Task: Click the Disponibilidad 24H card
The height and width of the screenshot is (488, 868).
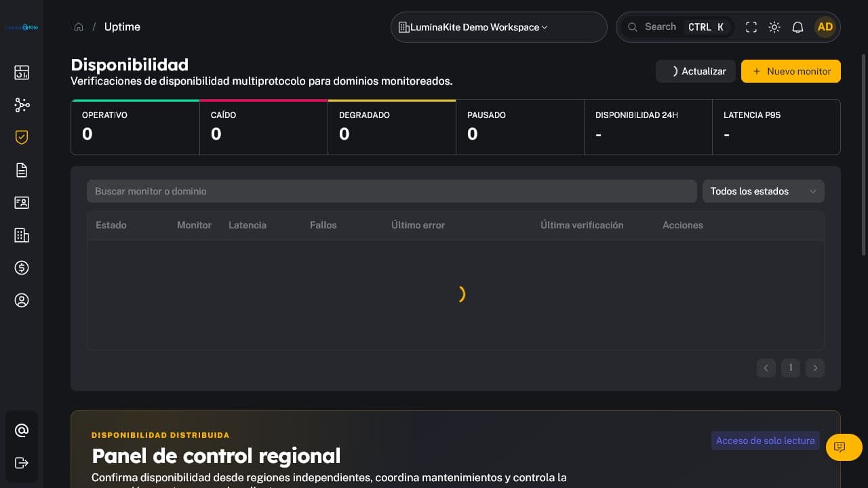Action: point(648,127)
